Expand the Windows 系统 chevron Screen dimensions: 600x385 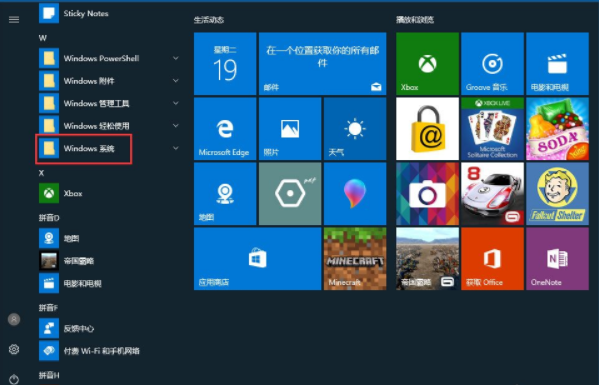[176, 148]
